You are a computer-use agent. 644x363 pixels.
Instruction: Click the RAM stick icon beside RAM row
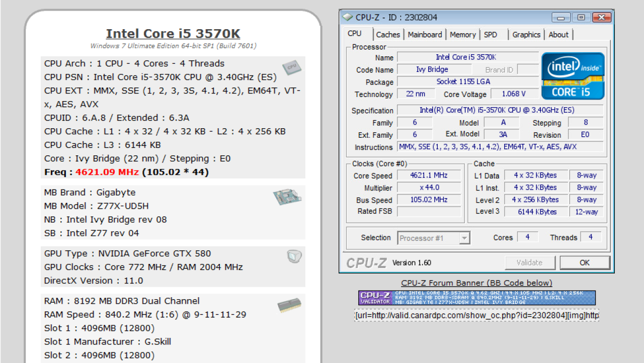(x=289, y=306)
